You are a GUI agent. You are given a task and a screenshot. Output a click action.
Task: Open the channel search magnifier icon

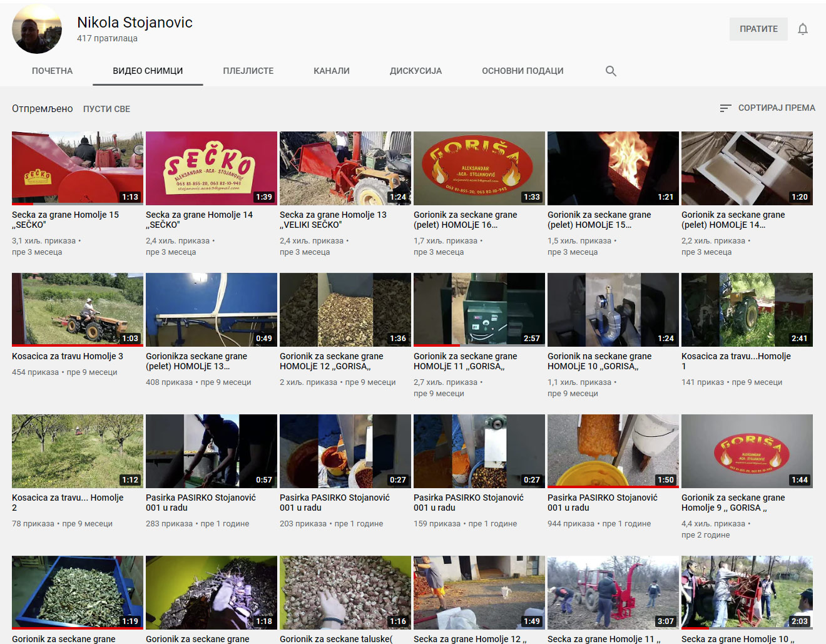tap(611, 71)
